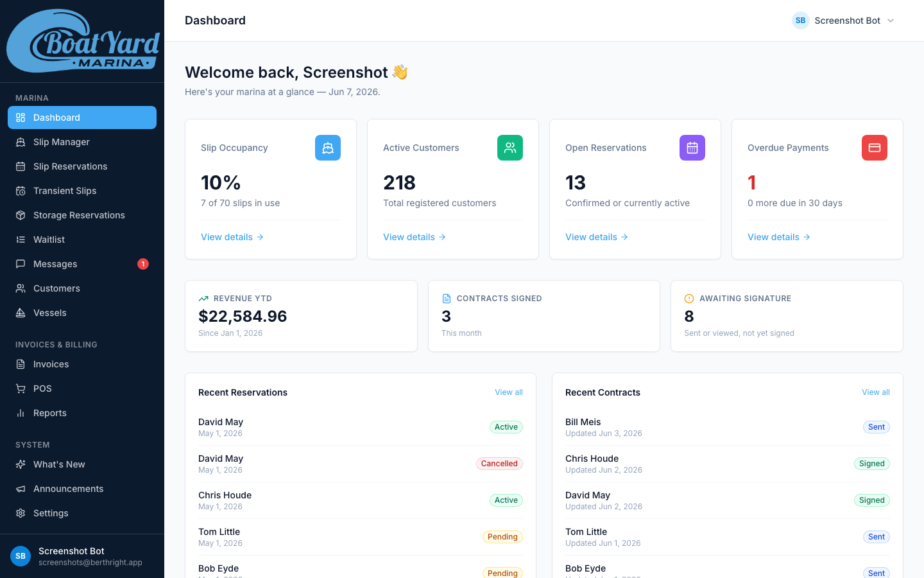View details for Active Customers
The image size is (924, 578).
(x=415, y=237)
